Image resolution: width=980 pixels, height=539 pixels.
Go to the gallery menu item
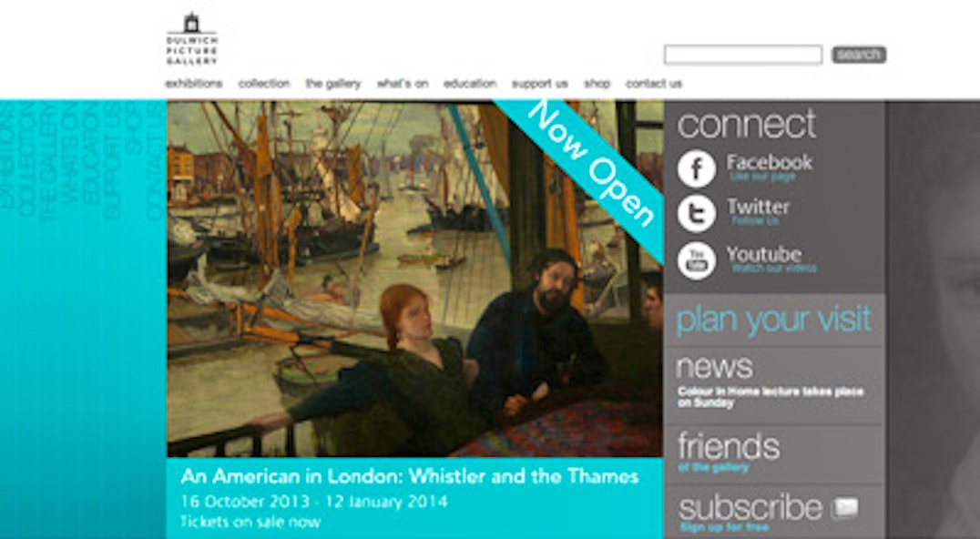point(333,84)
